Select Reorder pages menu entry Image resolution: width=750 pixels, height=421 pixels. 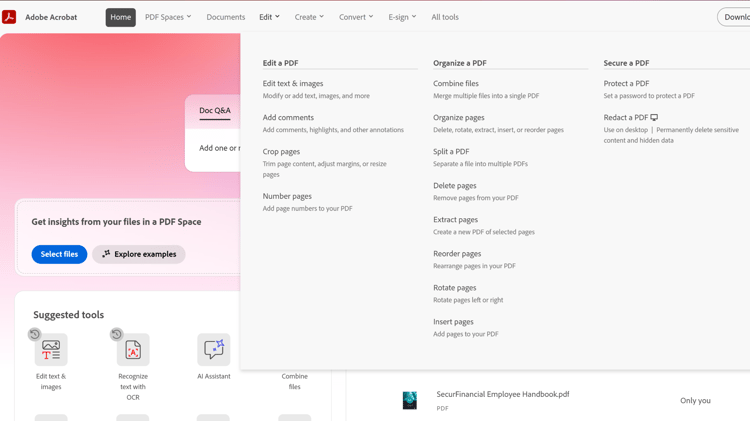click(457, 254)
